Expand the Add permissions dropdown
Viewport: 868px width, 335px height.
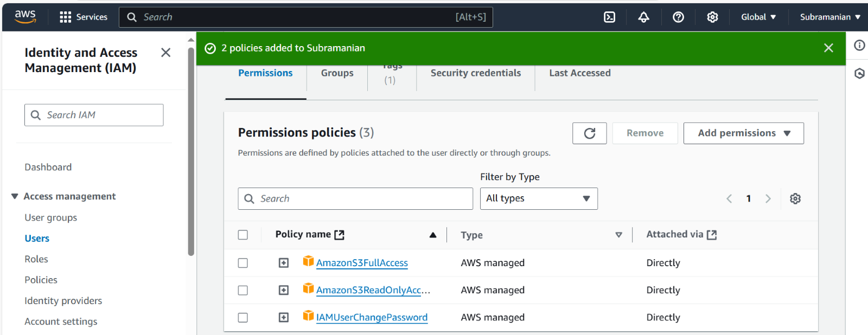tap(743, 133)
